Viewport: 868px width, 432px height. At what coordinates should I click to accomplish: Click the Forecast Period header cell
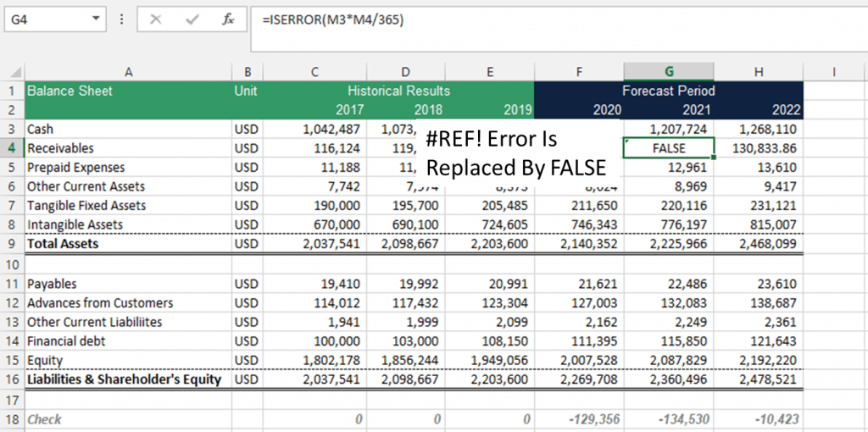[669, 91]
